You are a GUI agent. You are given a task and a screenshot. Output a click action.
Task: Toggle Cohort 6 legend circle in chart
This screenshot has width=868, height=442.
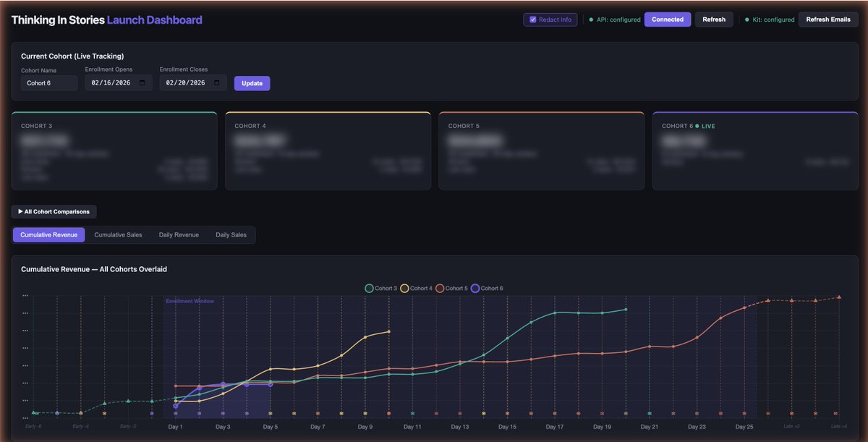(475, 288)
